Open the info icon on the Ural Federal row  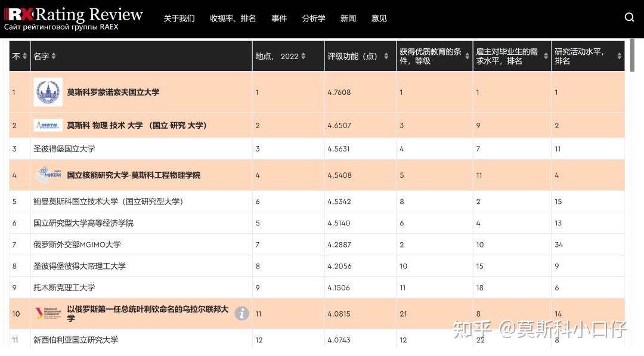coord(241,313)
